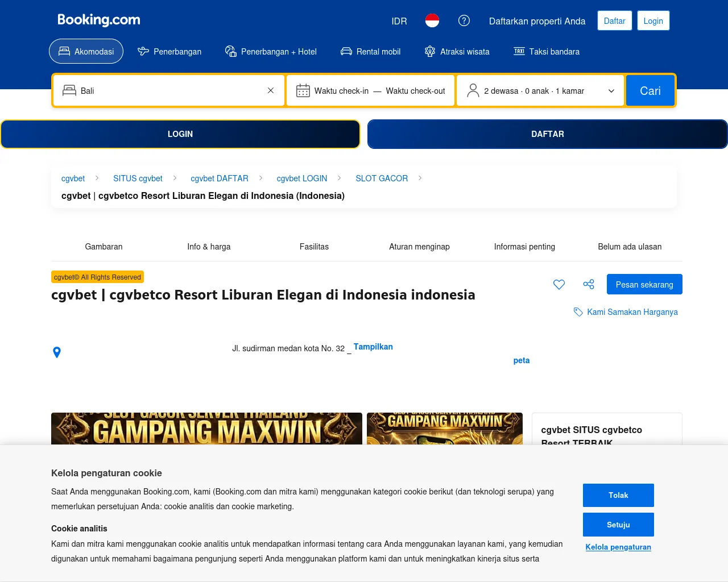The height and width of the screenshot is (582, 728).
Task: Select the Akomodasi tab
Action: tap(86, 51)
